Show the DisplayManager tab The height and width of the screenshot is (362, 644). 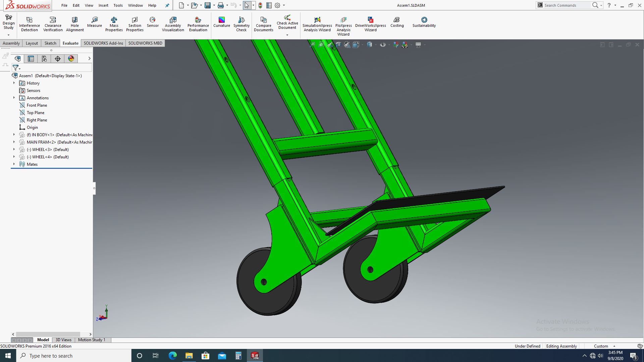point(71,59)
